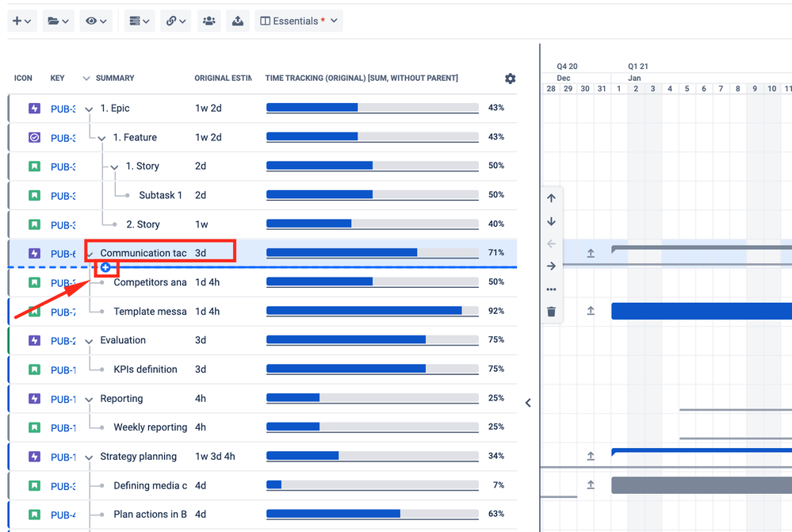Screen dimensions: 792x532
Task: Click the story icon of '1. Story' row
Action: (34, 166)
